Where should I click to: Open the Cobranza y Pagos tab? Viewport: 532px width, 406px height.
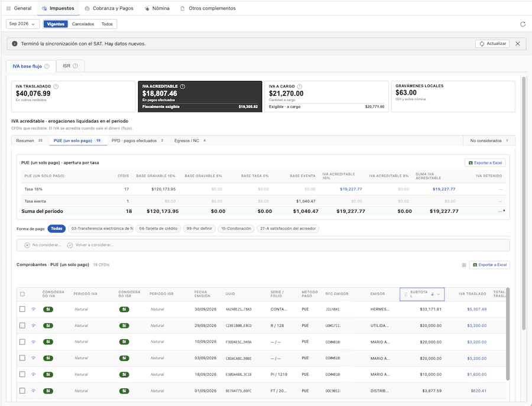click(109, 8)
